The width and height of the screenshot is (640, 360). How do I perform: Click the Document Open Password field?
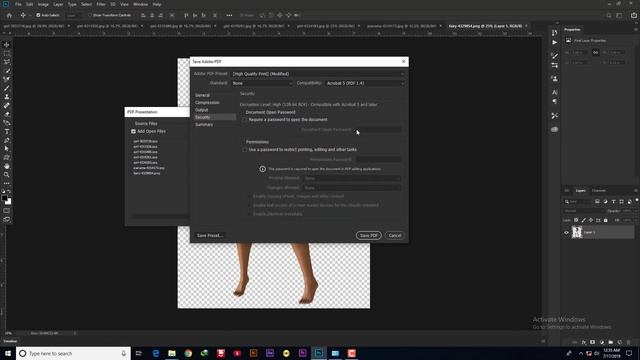pyautogui.click(x=378, y=130)
